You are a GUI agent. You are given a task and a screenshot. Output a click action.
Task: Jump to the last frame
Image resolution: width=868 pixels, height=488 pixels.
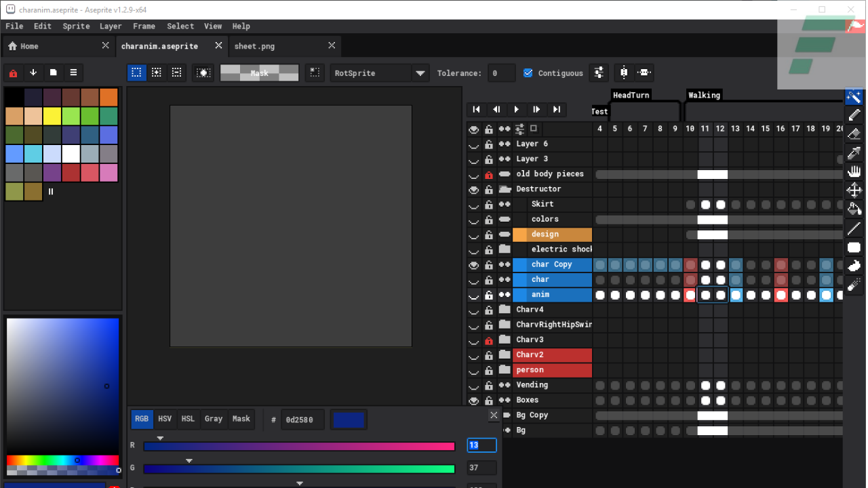[556, 109]
